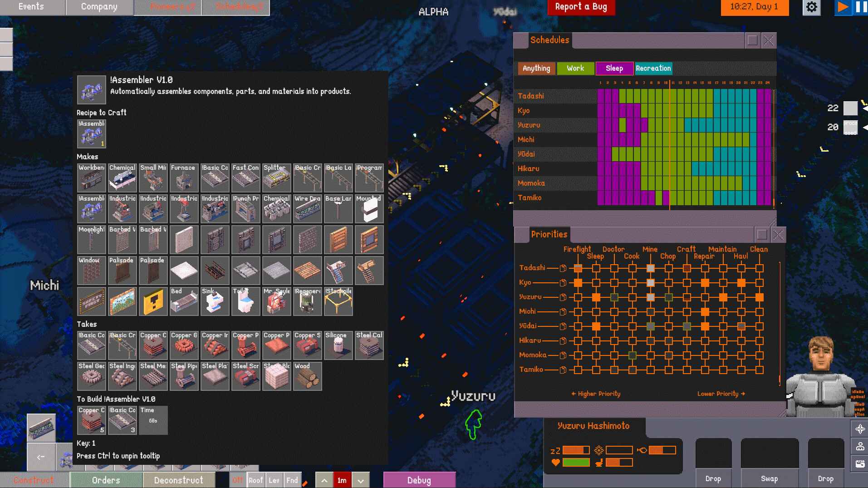Viewport: 868px width, 488px height.
Task: Maximize the Priorities panel
Action: [x=762, y=235]
